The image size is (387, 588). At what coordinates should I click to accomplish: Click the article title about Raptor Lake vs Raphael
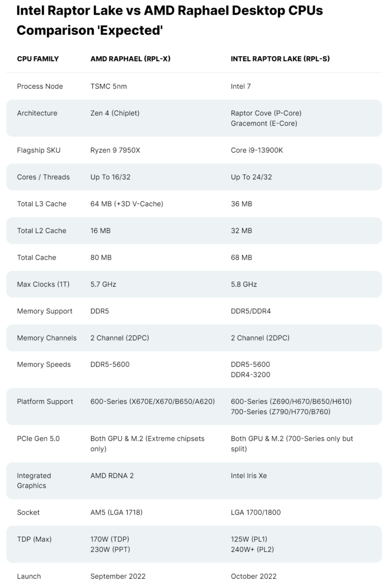170,20
